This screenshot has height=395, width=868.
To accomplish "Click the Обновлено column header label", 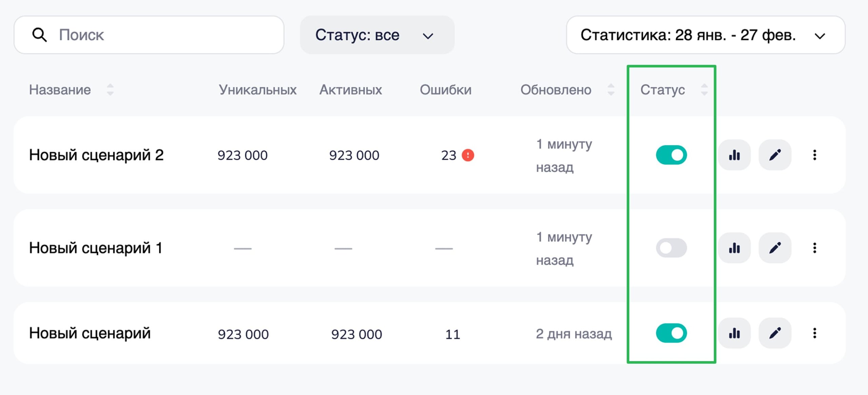I will (x=556, y=90).
